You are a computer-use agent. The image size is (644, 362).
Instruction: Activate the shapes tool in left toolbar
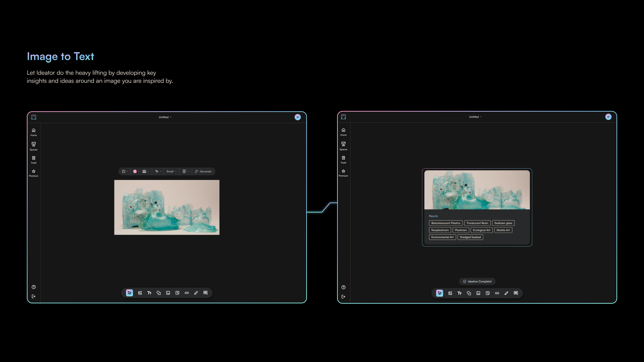click(x=159, y=293)
